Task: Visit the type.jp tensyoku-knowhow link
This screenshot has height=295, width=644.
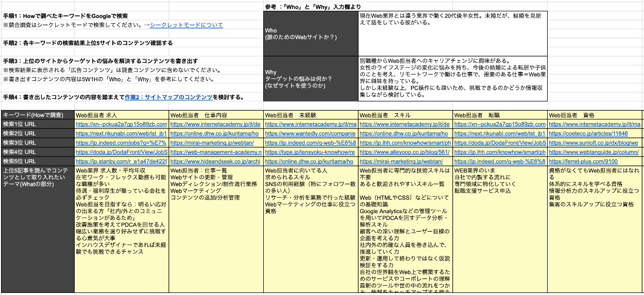Action: point(310,152)
